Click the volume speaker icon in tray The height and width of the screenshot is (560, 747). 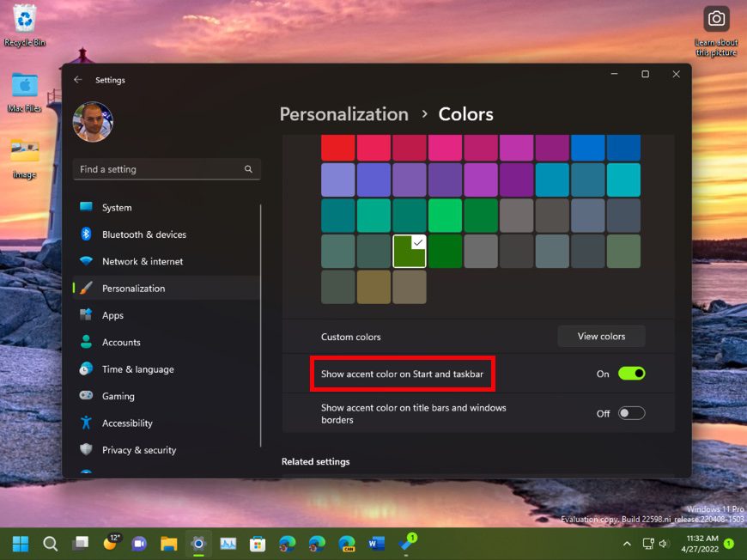[x=664, y=544]
